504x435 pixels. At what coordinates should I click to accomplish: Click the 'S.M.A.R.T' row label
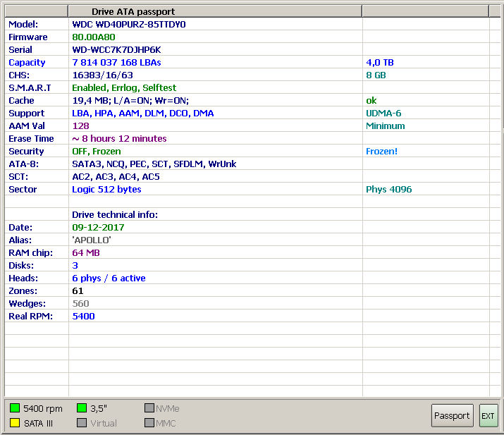click(30, 87)
